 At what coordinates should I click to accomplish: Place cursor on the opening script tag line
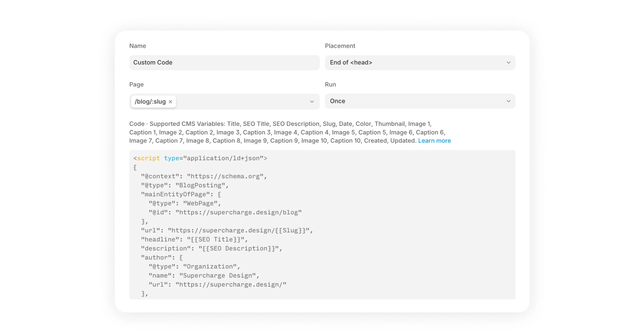200,158
